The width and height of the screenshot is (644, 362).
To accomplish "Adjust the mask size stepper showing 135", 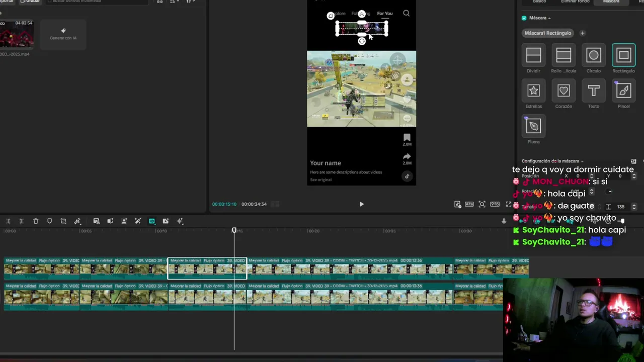I will [634, 207].
